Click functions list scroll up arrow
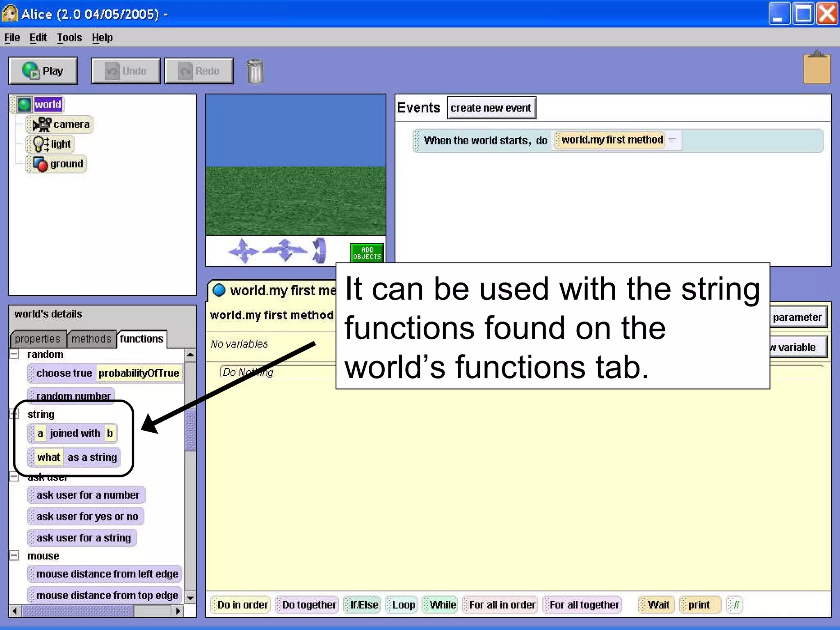 [x=190, y=355]
